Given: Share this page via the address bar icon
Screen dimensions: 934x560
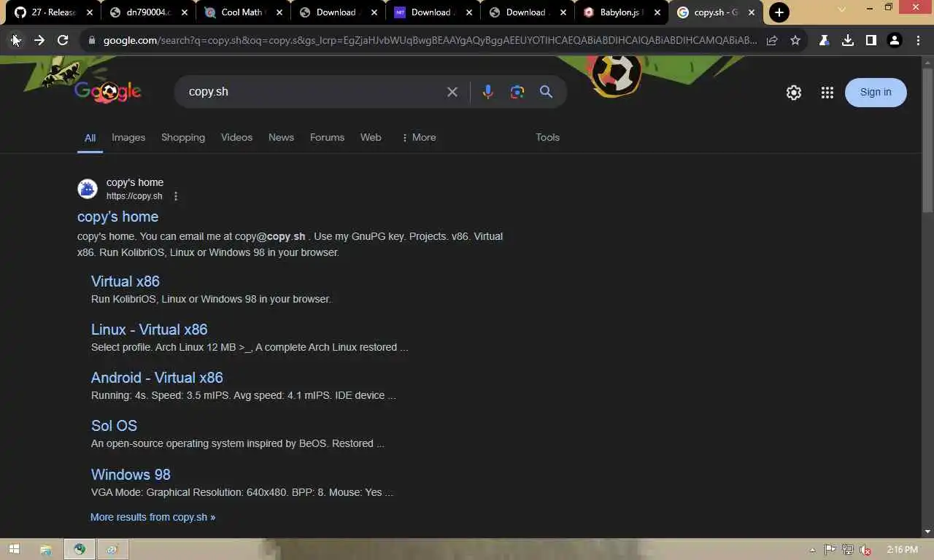Looking at the screenshot, I should (x=772, y=40).
